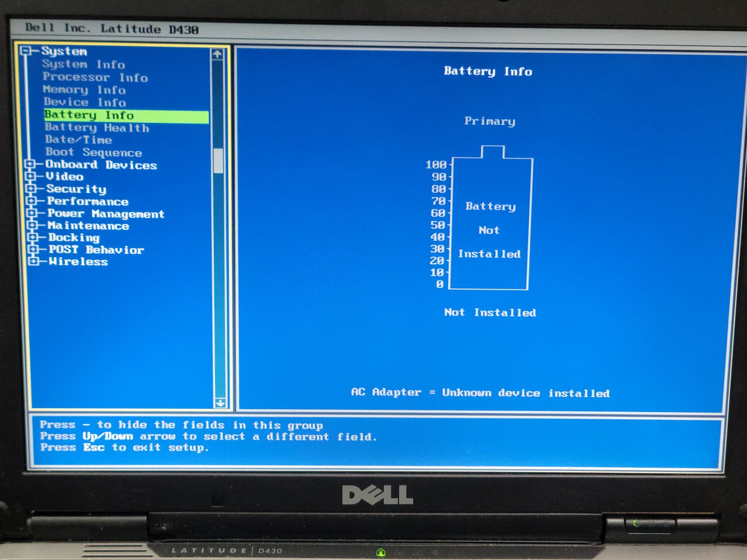Expand the Docking group
The height and width of the screenshot is (560, 747).
[x=33, y=237]
